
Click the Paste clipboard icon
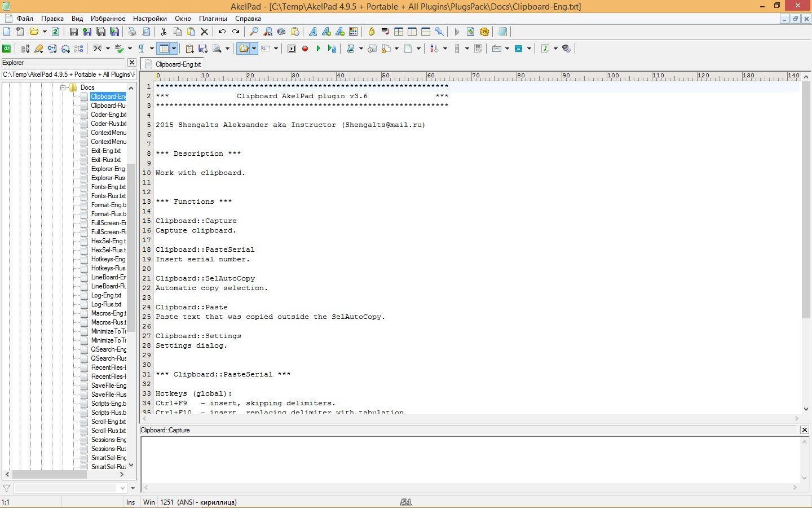[x=191, y=32]
